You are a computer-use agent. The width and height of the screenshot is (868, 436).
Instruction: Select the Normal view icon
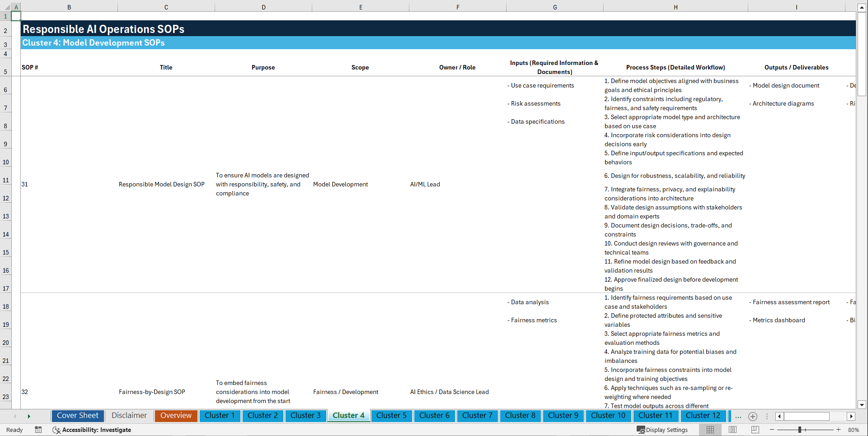(710, 430)
